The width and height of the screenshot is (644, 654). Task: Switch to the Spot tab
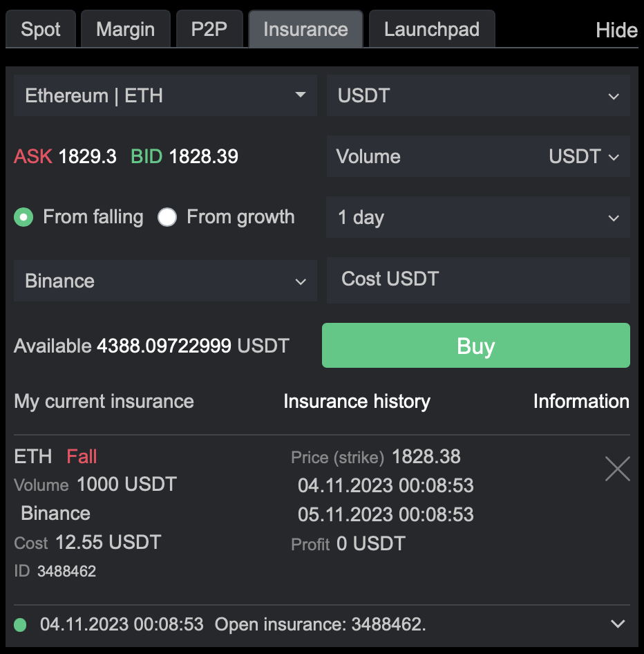[x=41, y=30]
